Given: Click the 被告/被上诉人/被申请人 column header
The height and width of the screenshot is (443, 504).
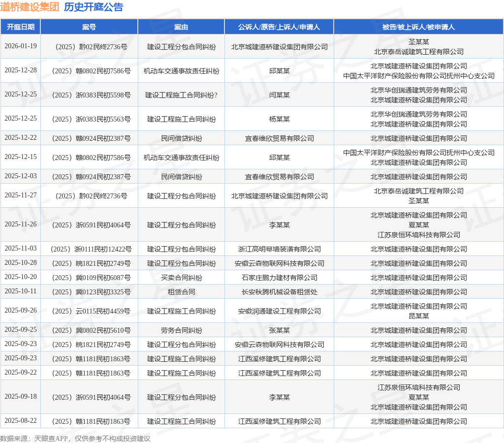Looking at the screenshot, I should [418, 27].
